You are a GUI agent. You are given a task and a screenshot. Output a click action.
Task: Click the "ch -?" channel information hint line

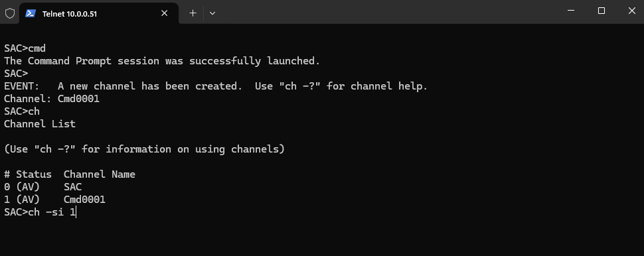point(144,149)
